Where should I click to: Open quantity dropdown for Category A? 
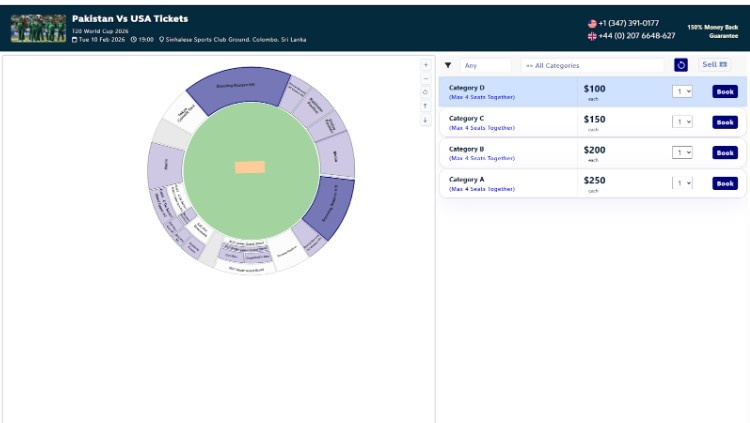(682, 183)
